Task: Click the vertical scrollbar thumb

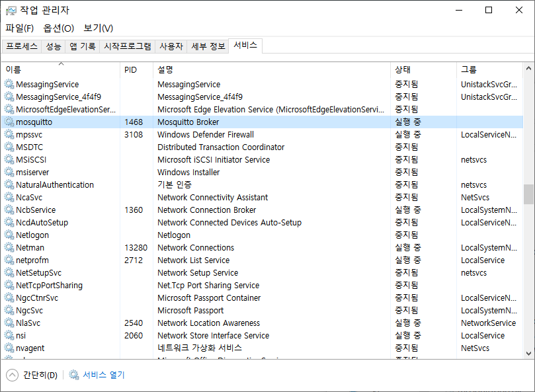Action: point(528,194)
